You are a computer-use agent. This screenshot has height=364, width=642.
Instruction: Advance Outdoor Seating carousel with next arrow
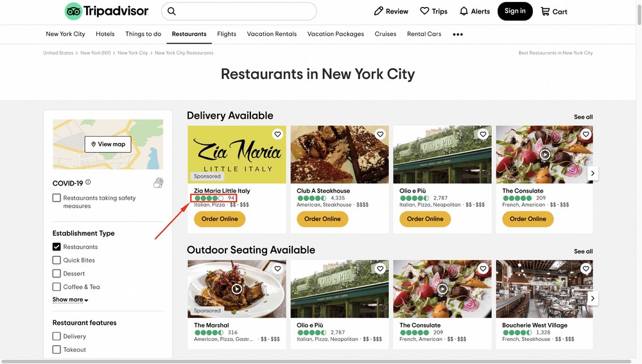coord(593,298)
